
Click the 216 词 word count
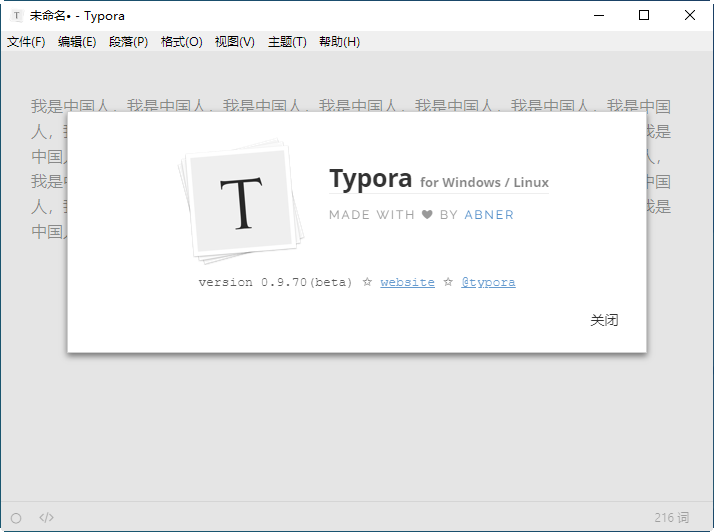tap(672, 517)
